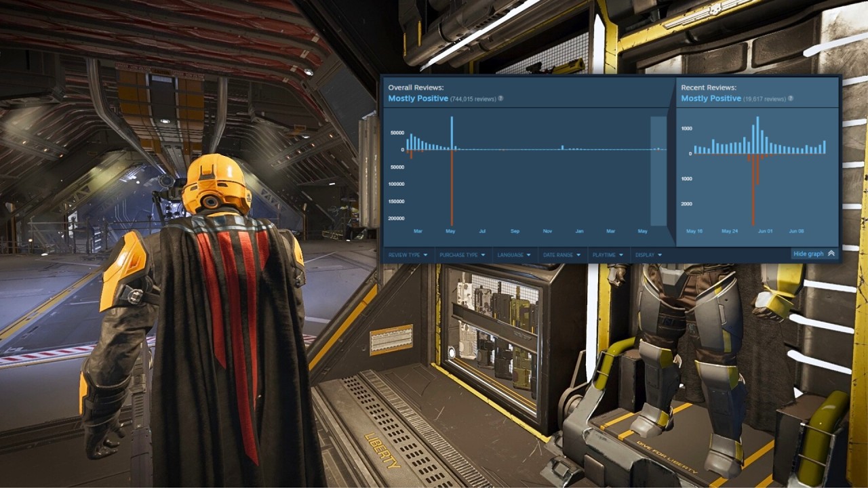Click the 'Jun 01' axis label in recent graph

765,231
